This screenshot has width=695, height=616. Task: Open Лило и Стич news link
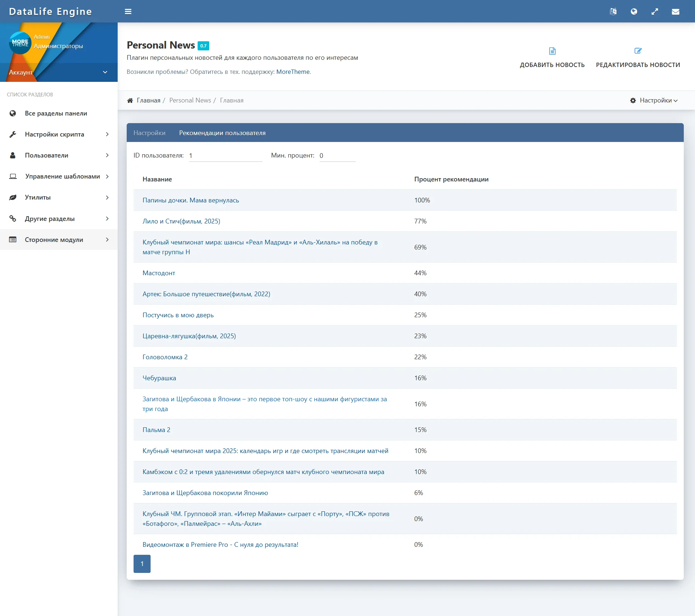point(181,221)
